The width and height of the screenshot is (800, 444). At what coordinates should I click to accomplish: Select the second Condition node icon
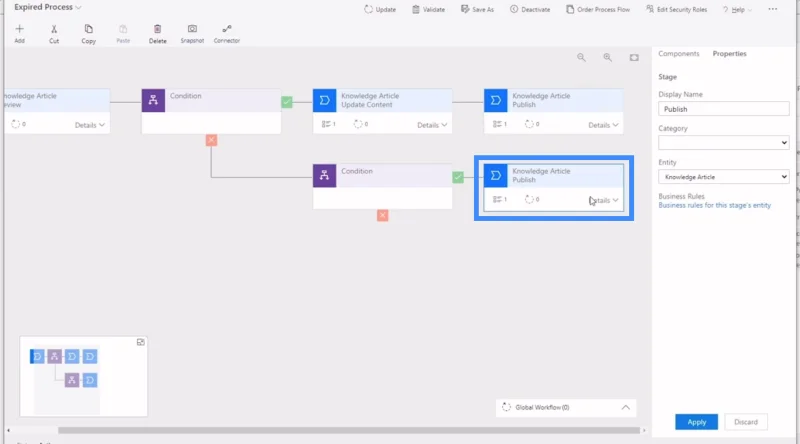point(324,176)
